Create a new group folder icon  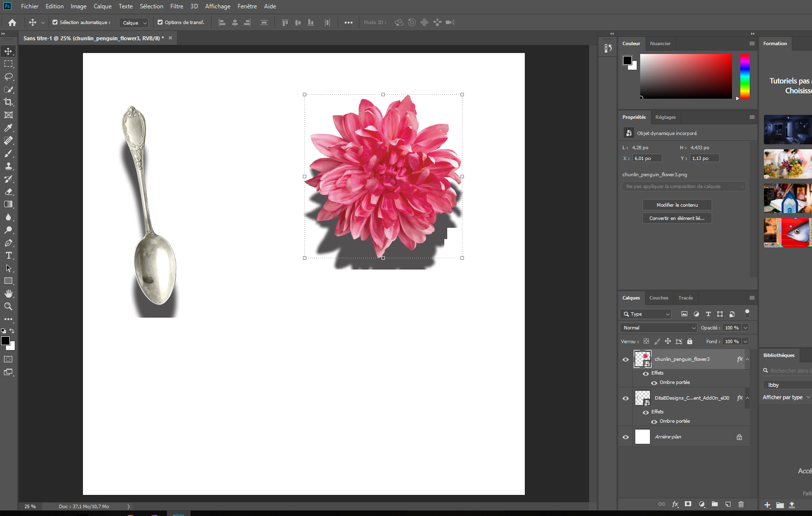pyautogui.click(x=715, y=504)
